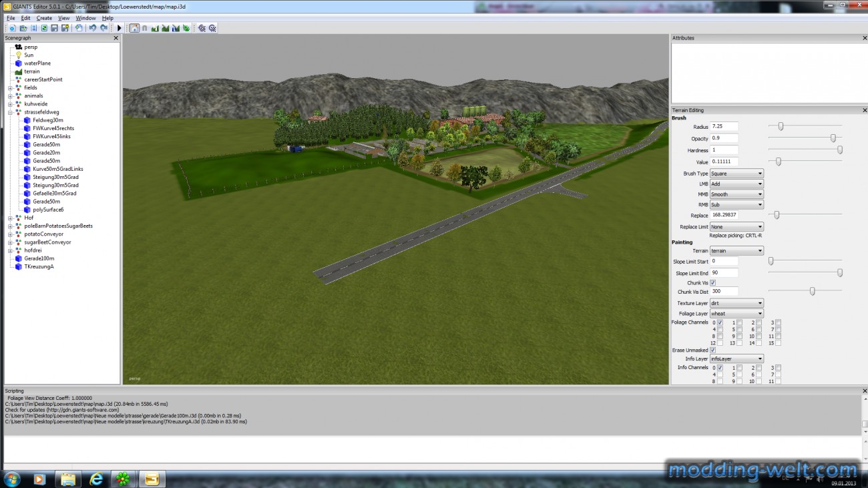Click the Slope Limit End field

pos(724,273)
